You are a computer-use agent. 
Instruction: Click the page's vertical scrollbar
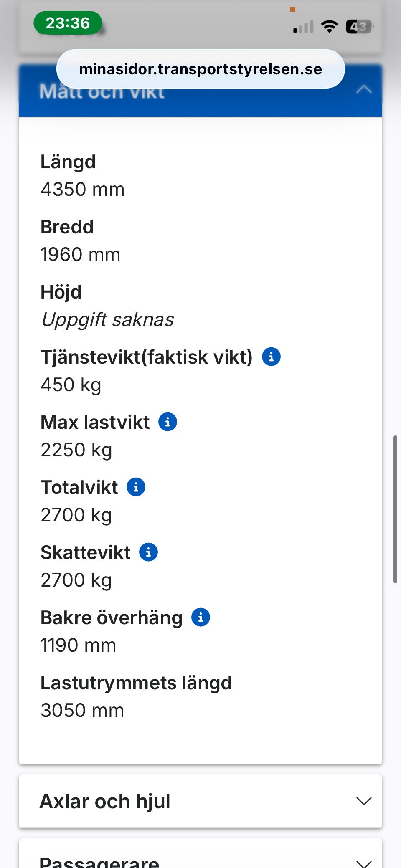pos(395,509)
